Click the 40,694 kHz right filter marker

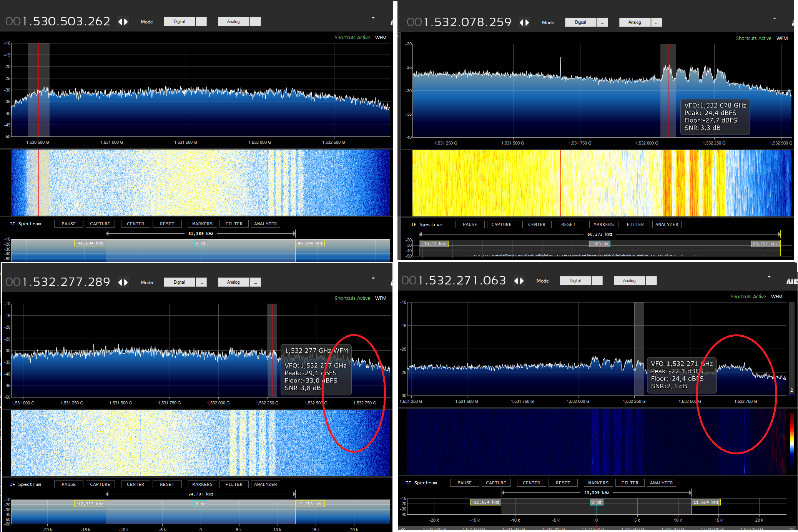pos(310,243)
